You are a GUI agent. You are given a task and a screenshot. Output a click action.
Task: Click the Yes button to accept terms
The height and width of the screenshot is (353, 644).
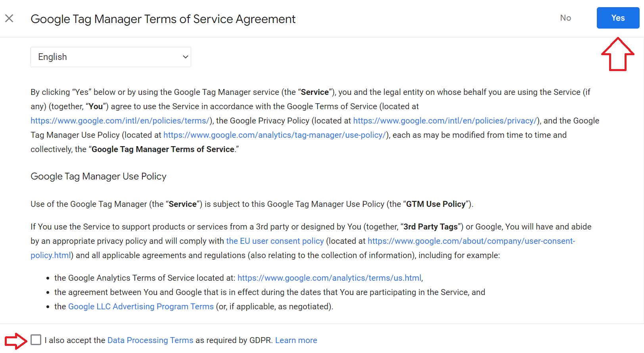618,18
